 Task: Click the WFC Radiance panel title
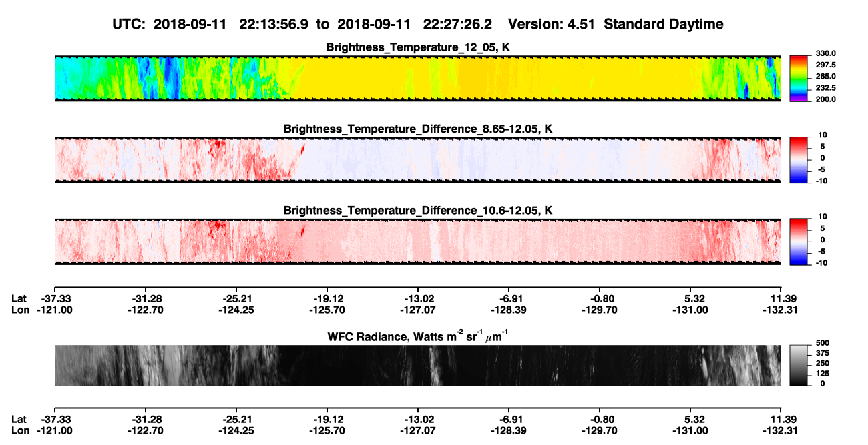click(418, 335)
